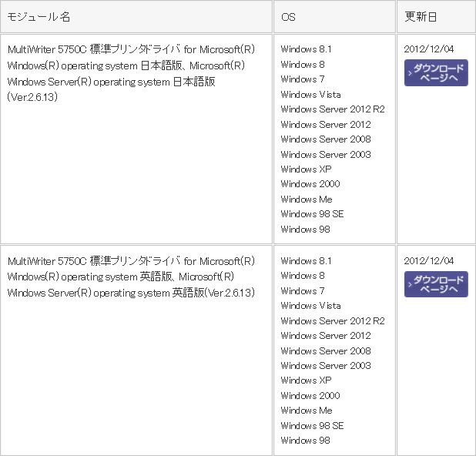This screenshot has height=456, width=476.
Task: Select the 日本語版 driver module name text
Action: 131,73
